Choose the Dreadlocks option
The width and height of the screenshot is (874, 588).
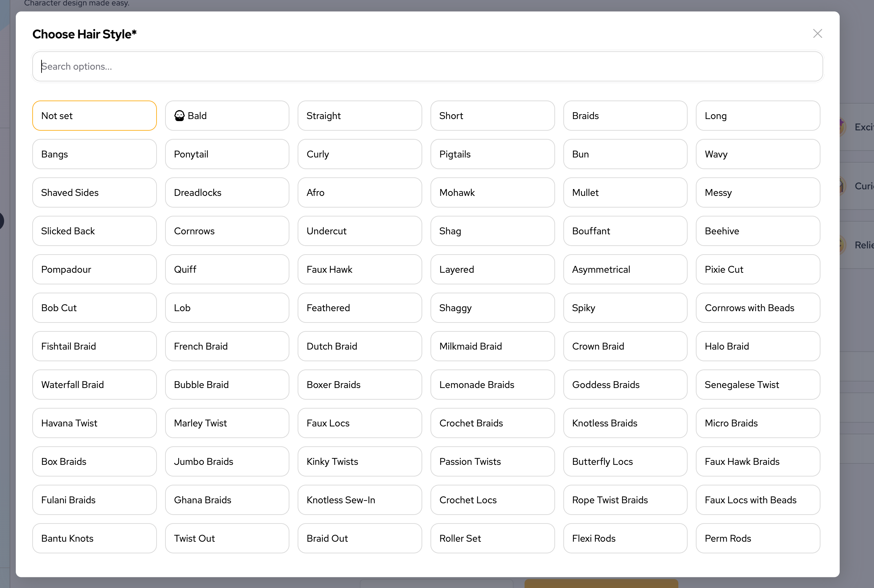[x=227, y=192]
